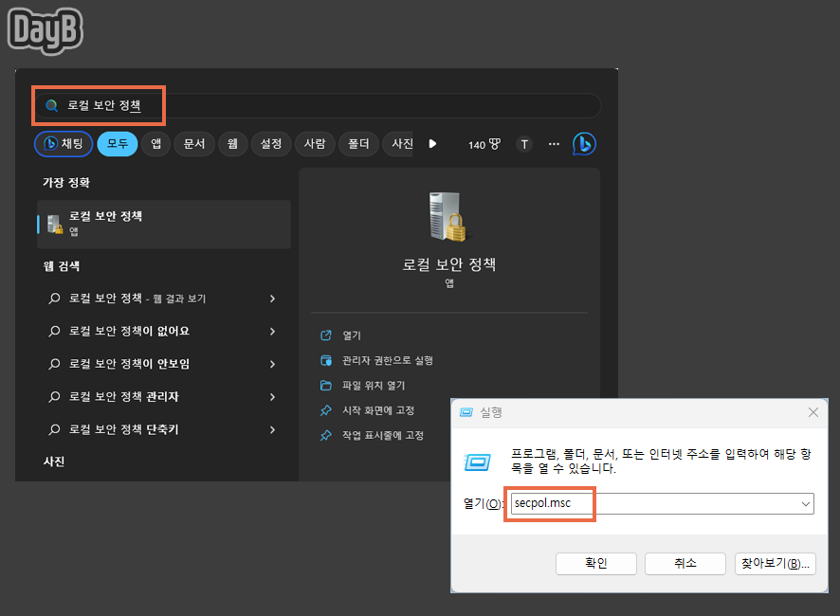840x616 pixels.
Task: Open the ellipsis more-options icon
Action: [554, 144]
